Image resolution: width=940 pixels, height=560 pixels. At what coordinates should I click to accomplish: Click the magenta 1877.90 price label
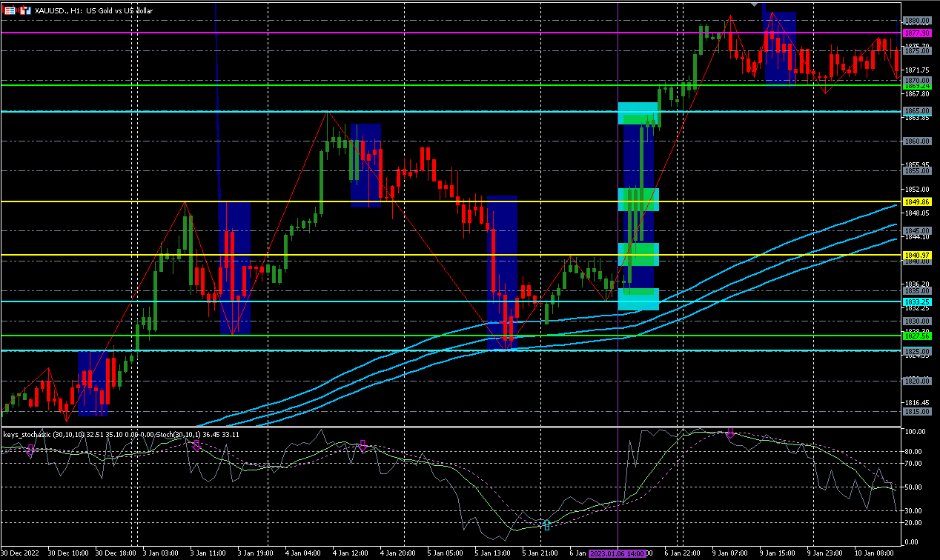pyautogui.click(x=917, y=33)
